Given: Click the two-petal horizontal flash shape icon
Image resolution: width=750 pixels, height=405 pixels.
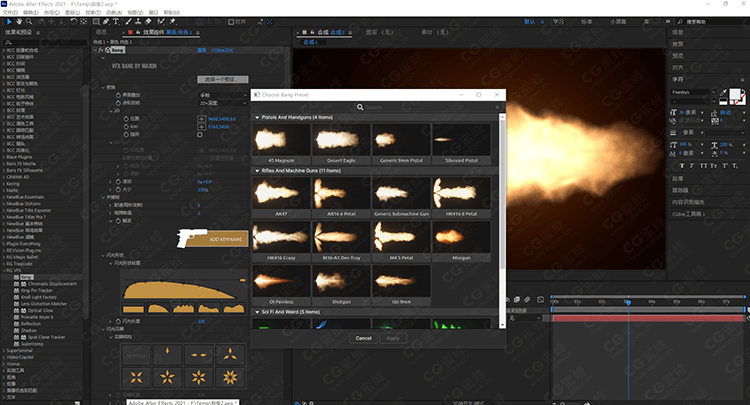Looking at the screenshot, I should pos(199,355).
